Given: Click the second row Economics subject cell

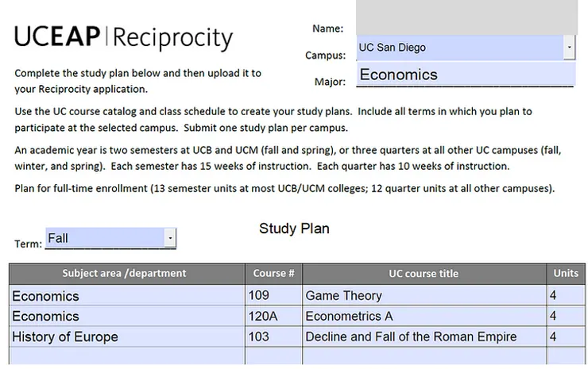Looking at the screenshot, I should point(126,317).
